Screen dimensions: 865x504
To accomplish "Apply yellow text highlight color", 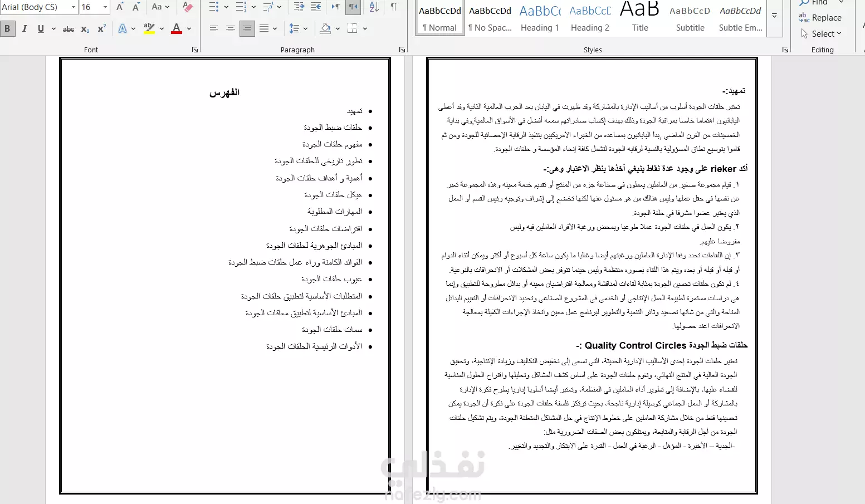I will (149, 28).
